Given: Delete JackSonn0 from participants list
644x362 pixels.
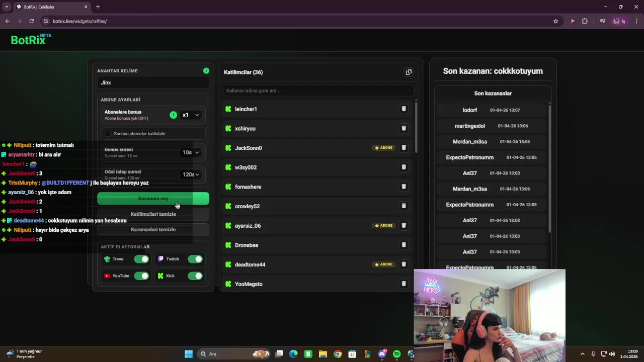Looking at the screenshot, I should (x=404, y=148).
